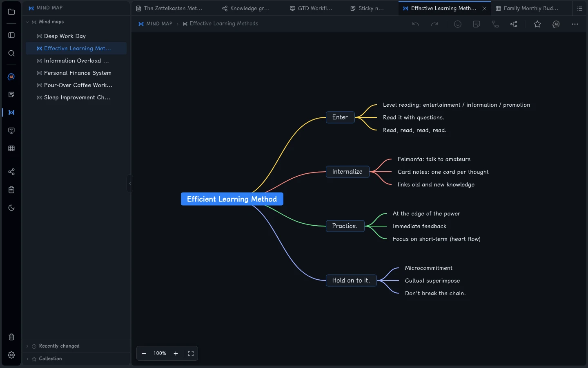Select 'Immediate feedback' leaf node

[419, 227]
